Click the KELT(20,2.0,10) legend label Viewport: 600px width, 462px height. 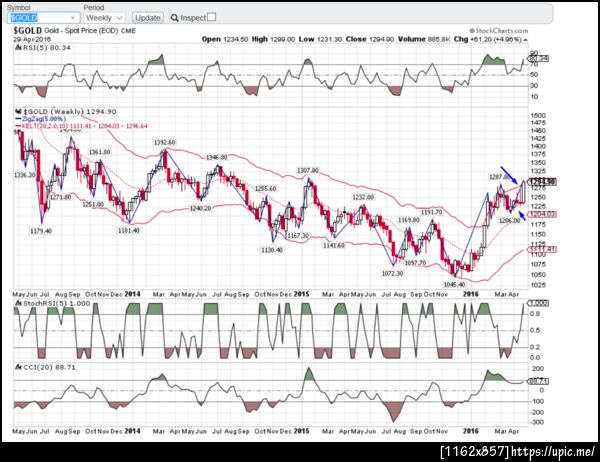point(85,126)
